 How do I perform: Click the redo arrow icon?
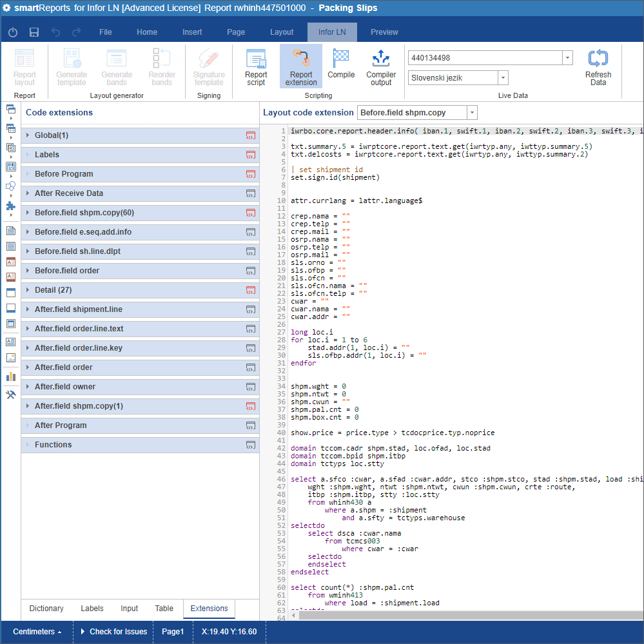point(77,32)
